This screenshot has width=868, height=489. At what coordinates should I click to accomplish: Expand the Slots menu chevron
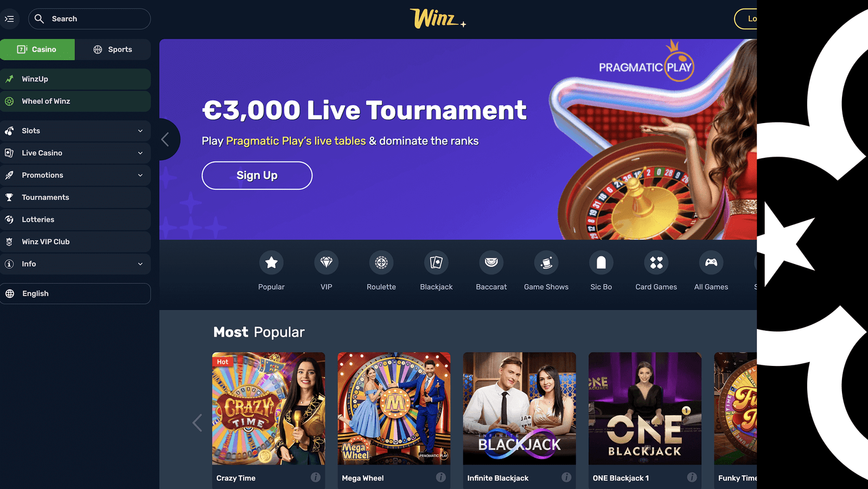pos(141,131)
